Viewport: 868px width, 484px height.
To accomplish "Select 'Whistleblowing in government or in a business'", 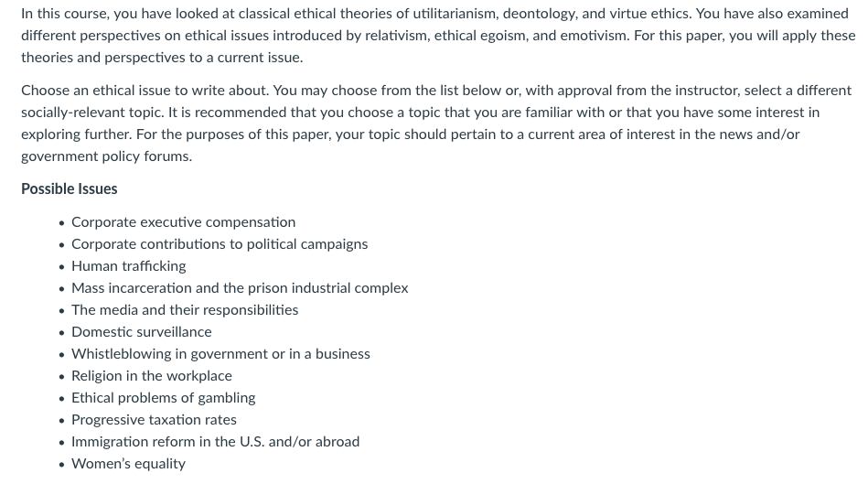I will 220,354.
